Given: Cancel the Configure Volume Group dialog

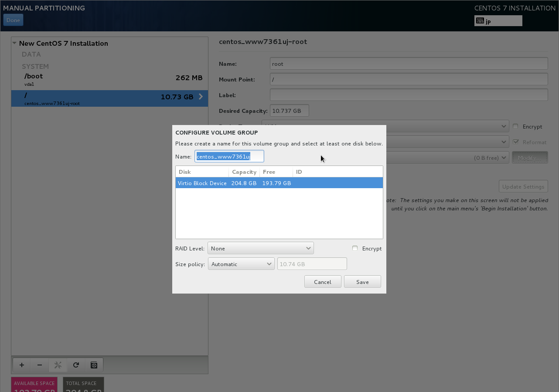Looking at the screenshot, I should click(323, 282).
